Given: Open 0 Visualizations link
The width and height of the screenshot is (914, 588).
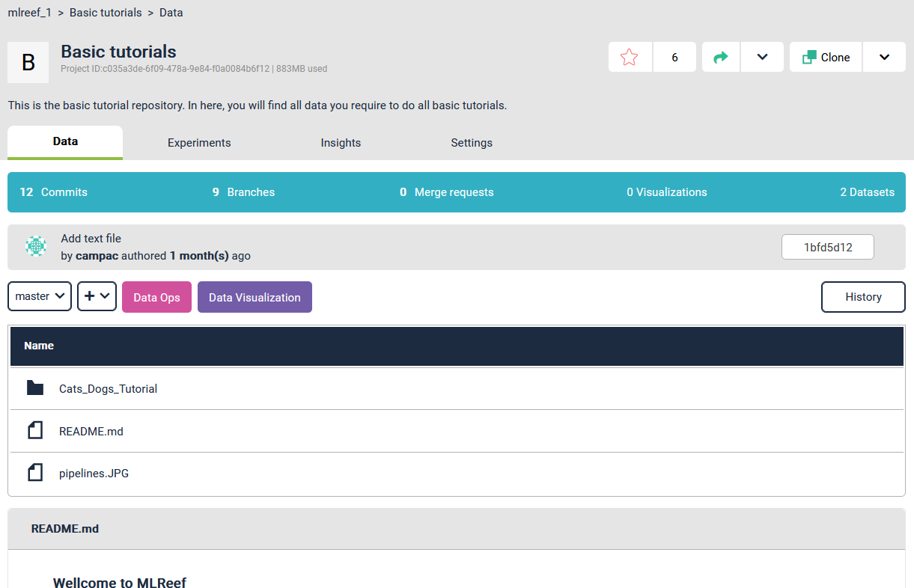Looking at the screenshot, I should point(667,192).
